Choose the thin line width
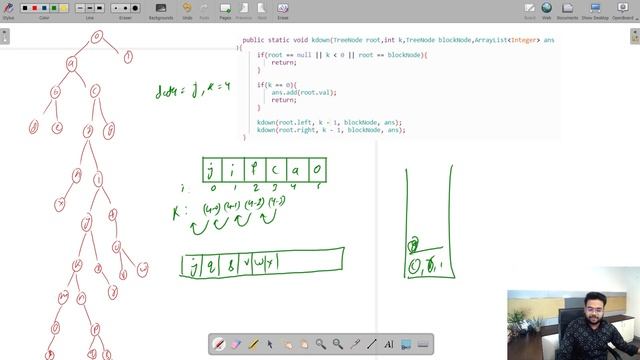The width and height of the screenshot is (640, 360). coord(80,8)
